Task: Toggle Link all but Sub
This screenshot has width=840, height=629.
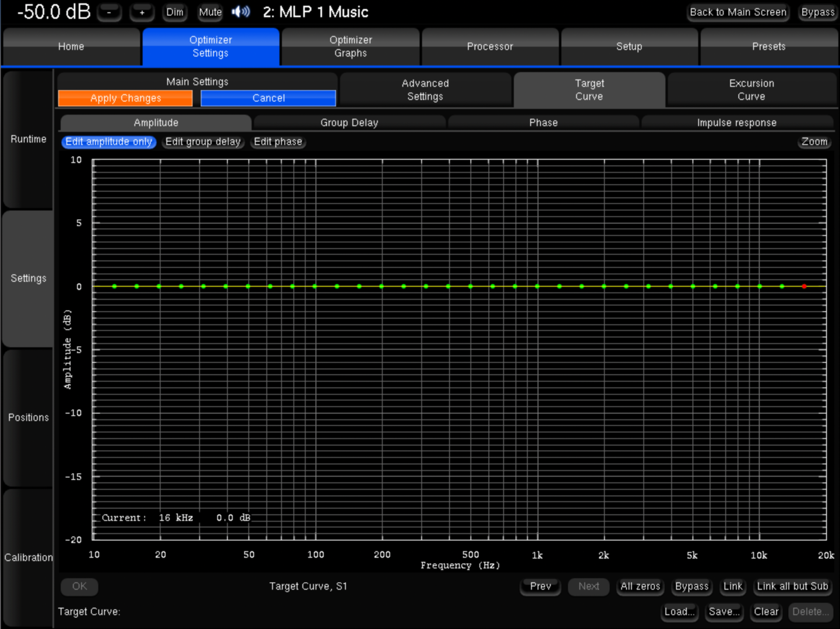Action: point(792,586)
